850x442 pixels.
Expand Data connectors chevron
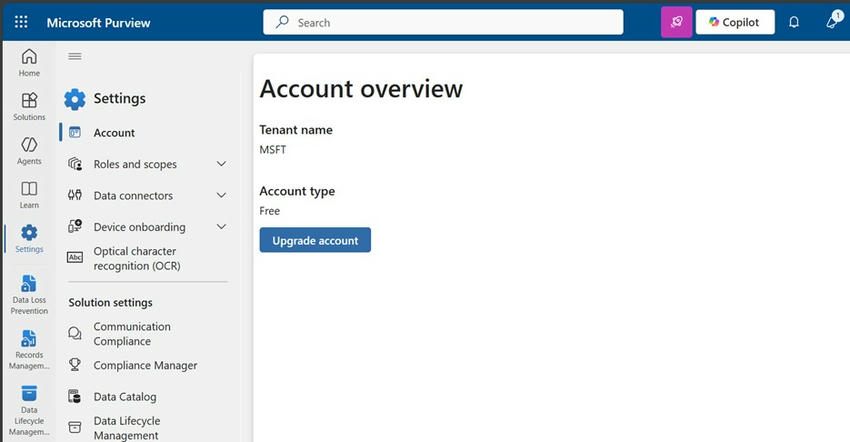click(221, 195)
